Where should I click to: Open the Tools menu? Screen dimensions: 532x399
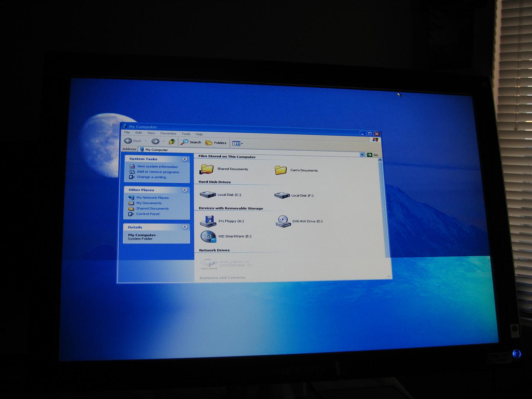(186, 134)
